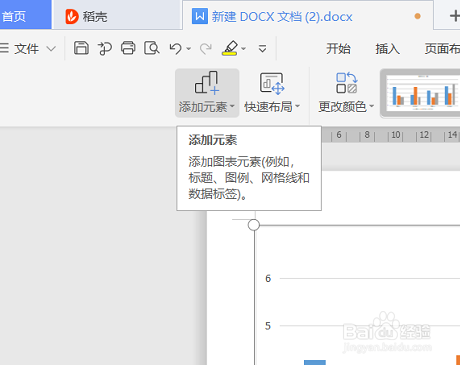Open the 更改颜色 dropdown
The width and height of the screenshot is (460, 365).
click(x=346, y=93)
